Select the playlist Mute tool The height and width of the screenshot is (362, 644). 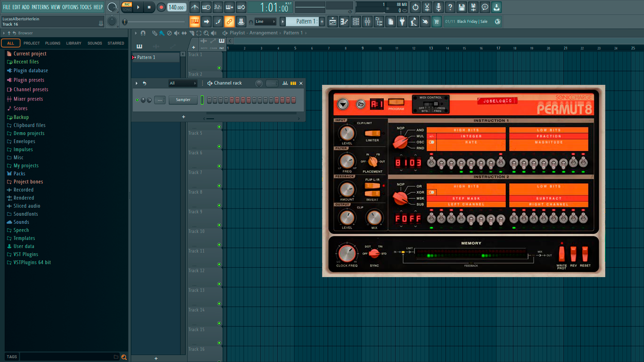pyautogui.click(x=177, y=33)
